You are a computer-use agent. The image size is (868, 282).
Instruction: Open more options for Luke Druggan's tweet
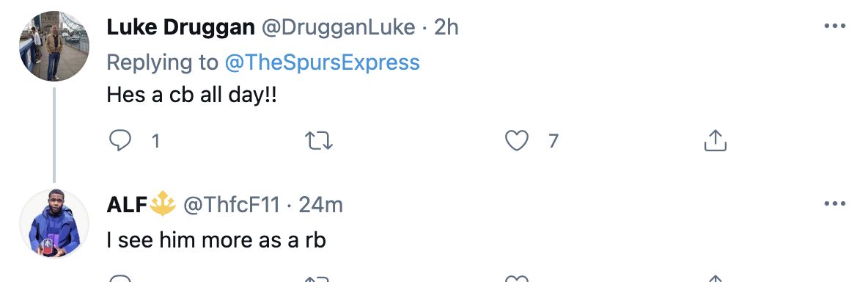pos(835,26)
